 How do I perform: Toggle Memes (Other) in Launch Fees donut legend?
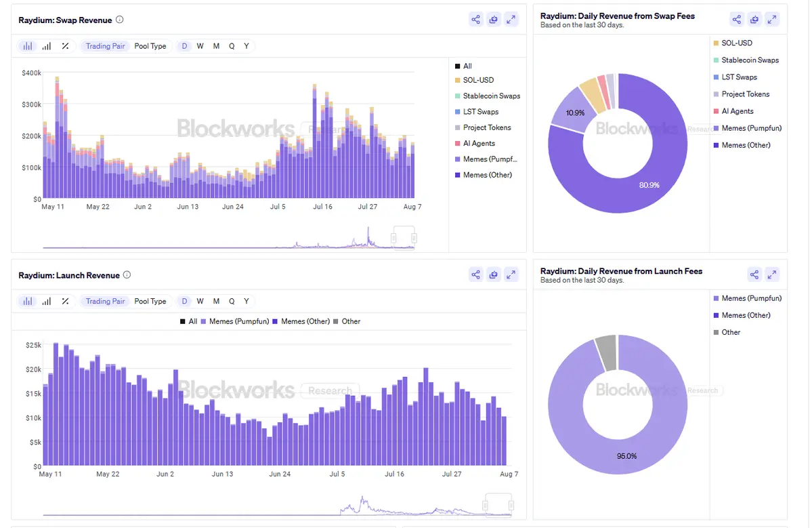[742, 315]
